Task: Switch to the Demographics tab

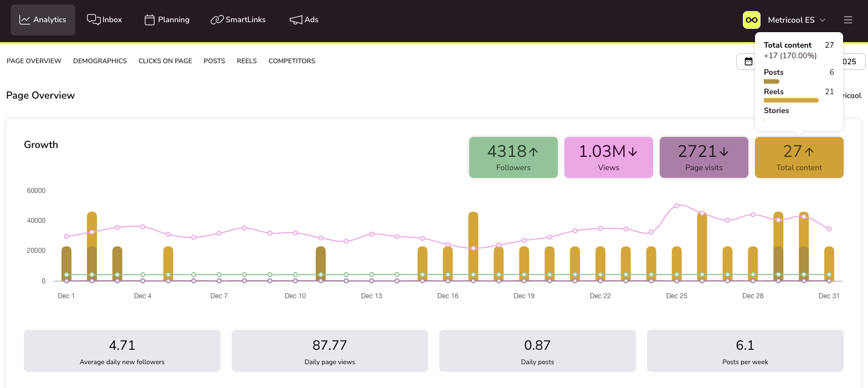Action: 100,61
